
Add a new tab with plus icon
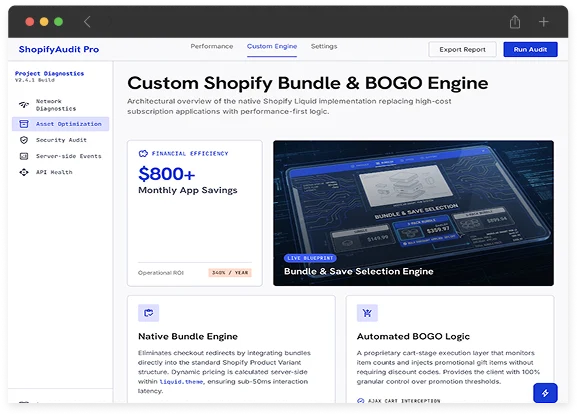543,22
